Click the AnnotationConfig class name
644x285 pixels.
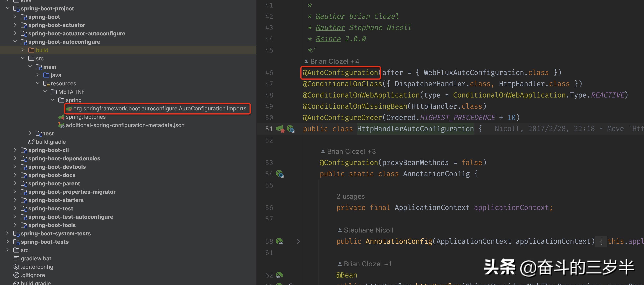(x=436, y=174)
